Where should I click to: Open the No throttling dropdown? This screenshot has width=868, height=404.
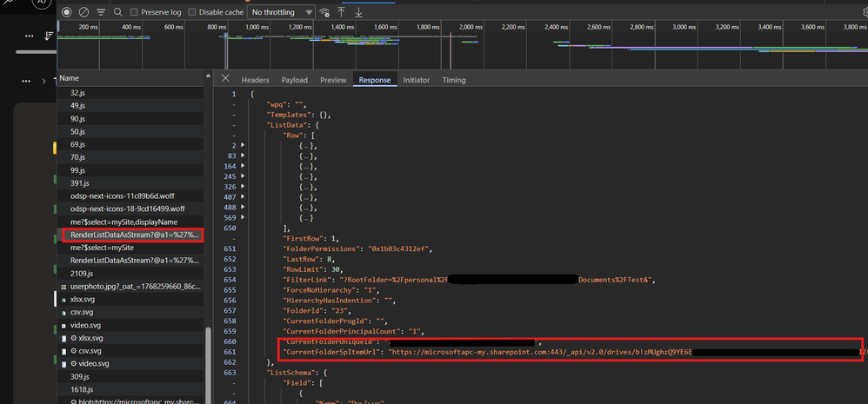coord(281,13)
